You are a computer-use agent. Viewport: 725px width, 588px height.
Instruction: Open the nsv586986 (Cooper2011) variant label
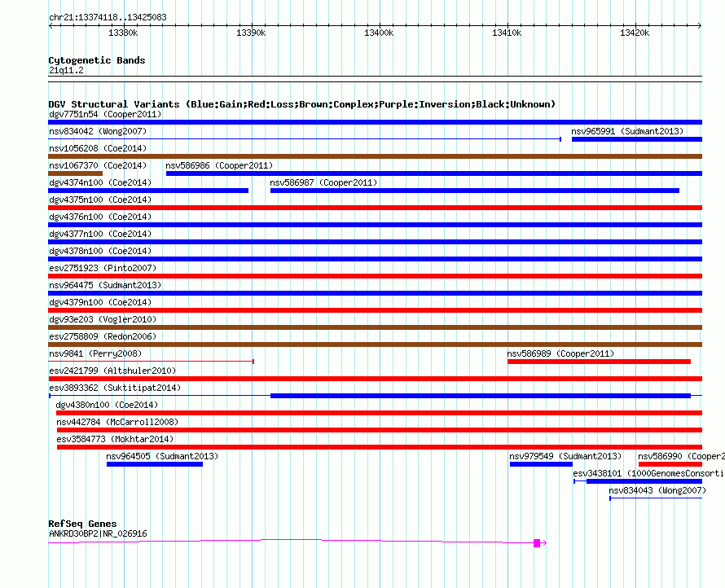click(219, 165)
